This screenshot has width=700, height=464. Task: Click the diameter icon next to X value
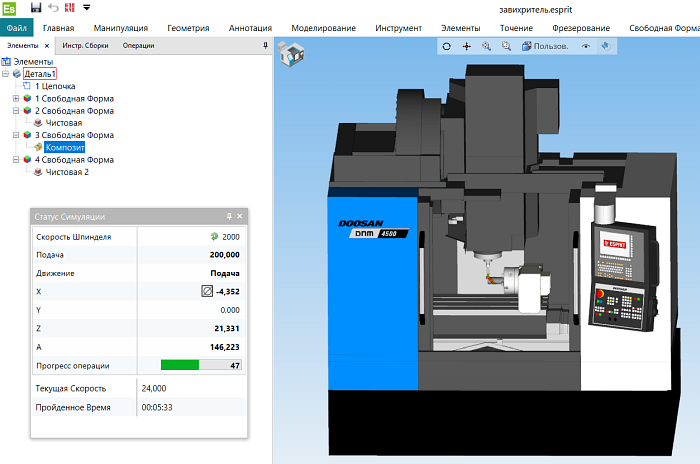(207, 291)
